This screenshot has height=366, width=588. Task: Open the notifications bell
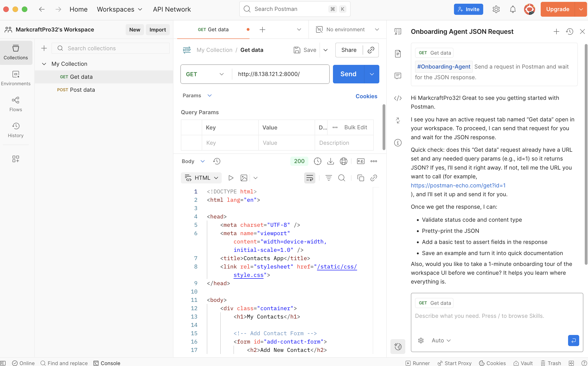pyautogui.click(x=513, y=9)
